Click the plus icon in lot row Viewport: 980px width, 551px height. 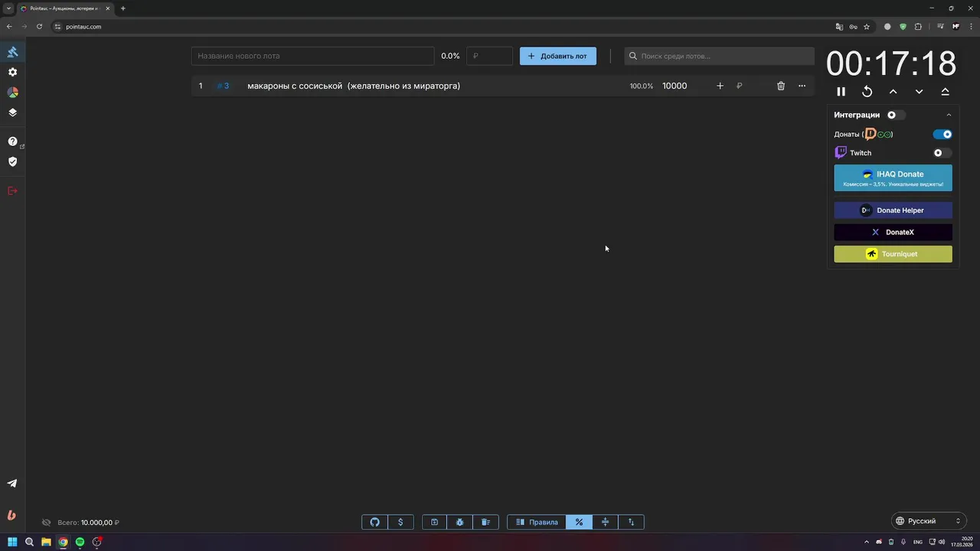point(720,86)
